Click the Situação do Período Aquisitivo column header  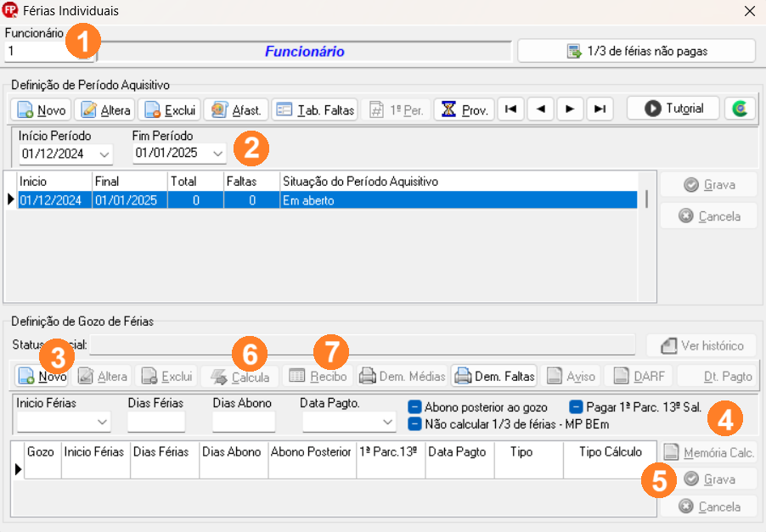tap(459, 182)
